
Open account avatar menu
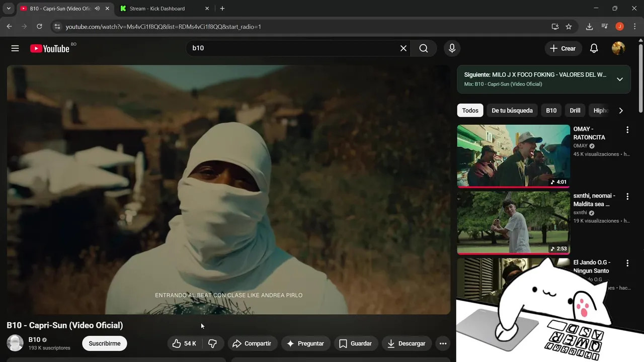618,48
